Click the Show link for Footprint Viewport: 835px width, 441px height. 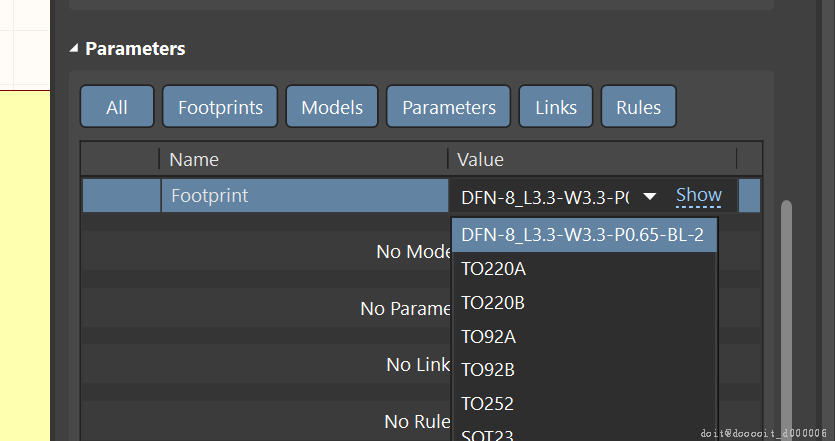coord(698,195)
